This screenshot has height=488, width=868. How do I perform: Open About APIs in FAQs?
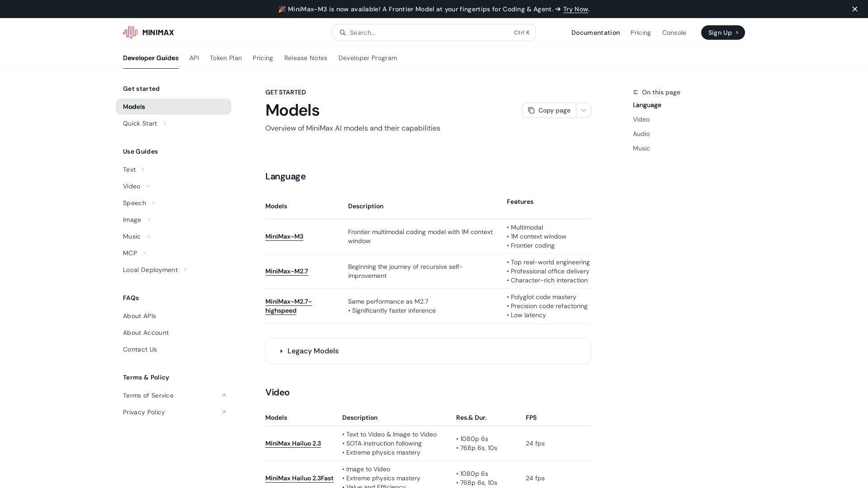click(x=139, y=316)
